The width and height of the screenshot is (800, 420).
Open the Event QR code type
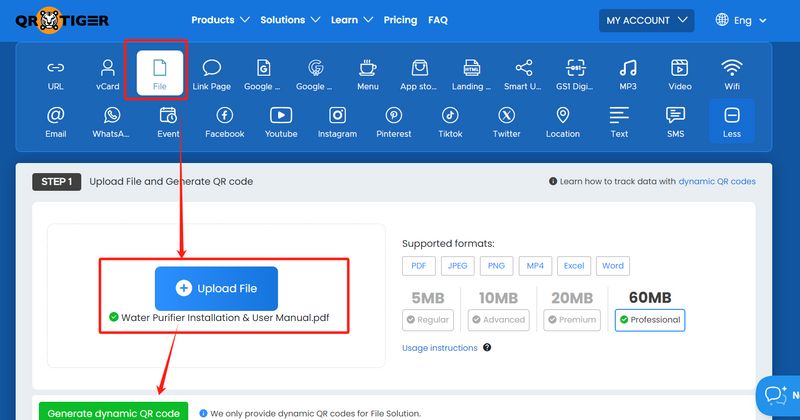click(168, 122)
